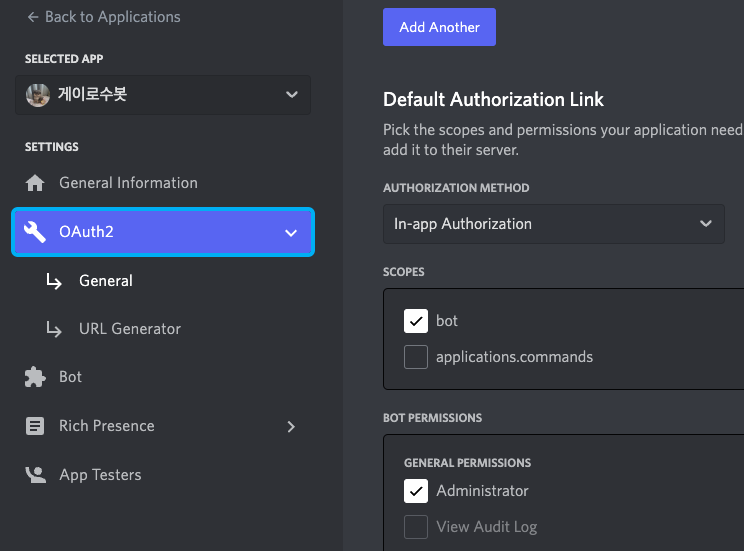Viewport: 744px width, 551px height.
Task: Click the Add Another button
Action: (x=439, y=27)
